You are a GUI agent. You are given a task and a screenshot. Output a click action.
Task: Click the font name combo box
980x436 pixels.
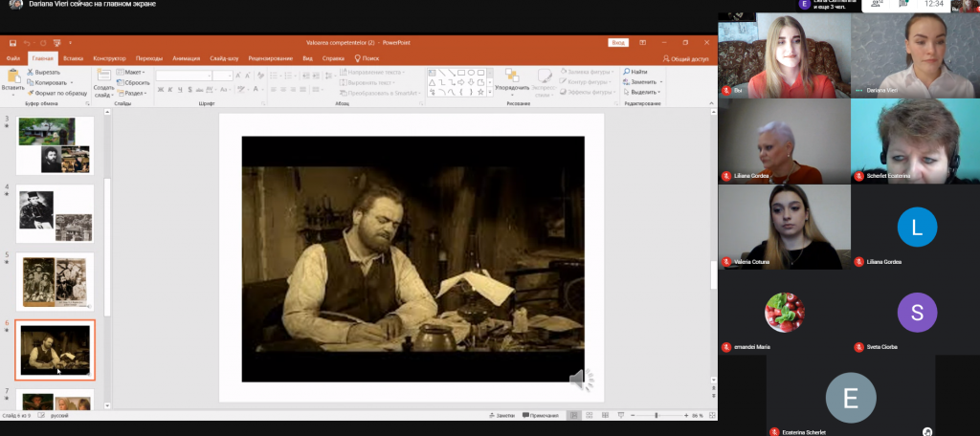pyautogui.click(x=183, y=75)
